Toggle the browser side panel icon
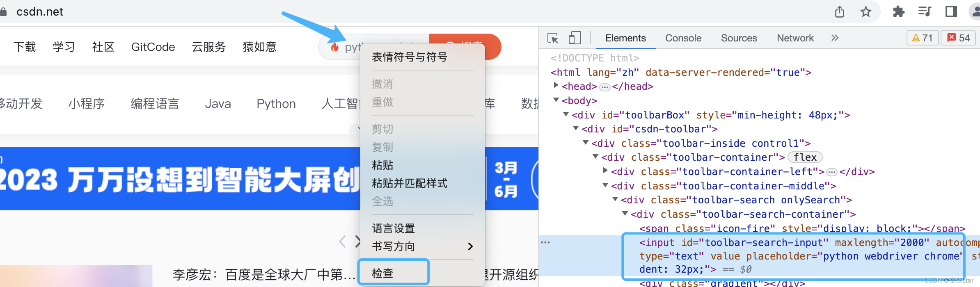 pyautogui.click(x=951, y=11)
